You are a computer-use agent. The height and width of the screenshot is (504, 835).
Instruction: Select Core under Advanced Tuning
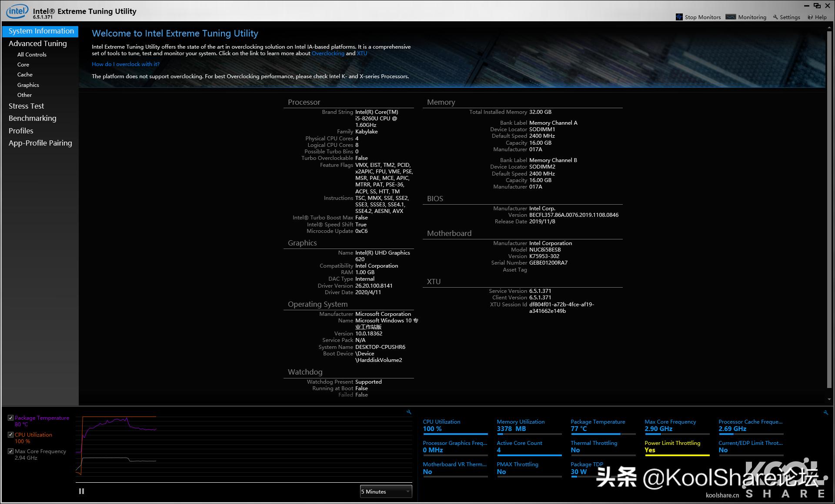[x=23, y=64]
